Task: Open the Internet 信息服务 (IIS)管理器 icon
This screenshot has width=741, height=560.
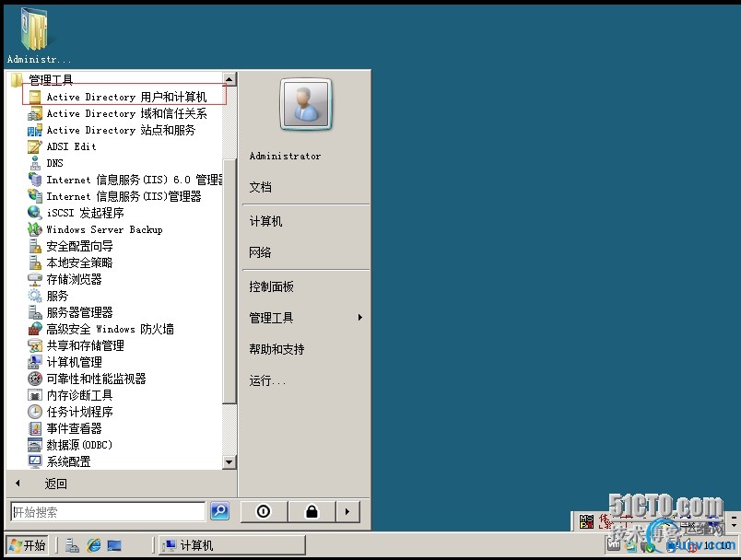Action: (35, 196)
